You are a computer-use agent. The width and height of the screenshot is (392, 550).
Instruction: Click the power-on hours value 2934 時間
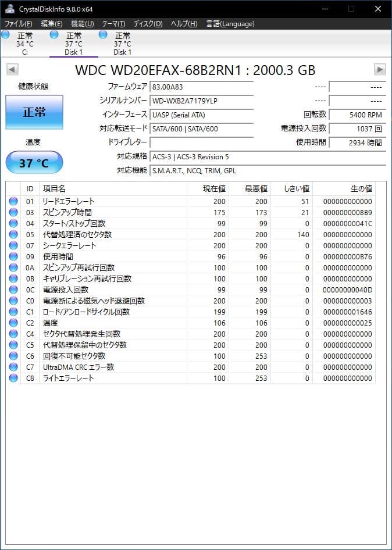click(357, 142)
